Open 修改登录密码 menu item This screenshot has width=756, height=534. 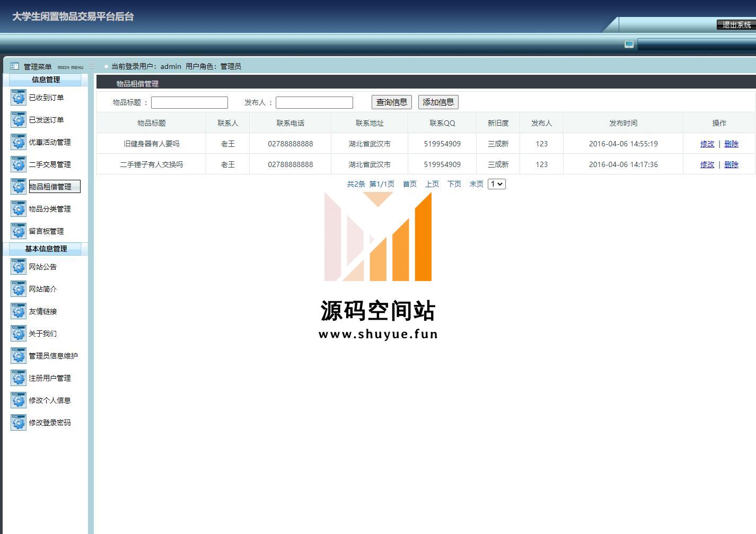click(x=50, y=423)
